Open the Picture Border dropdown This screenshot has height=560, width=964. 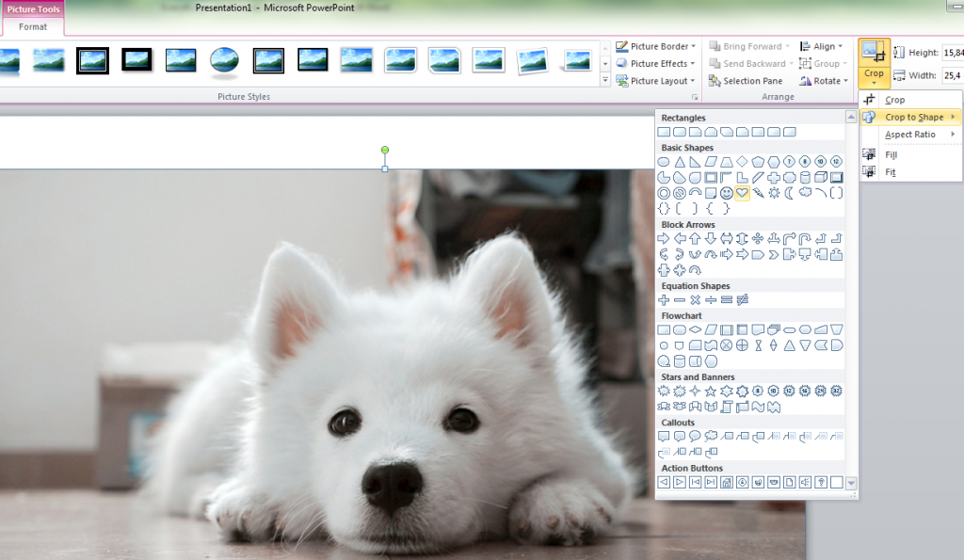pyautogui.click(x=656, y=46)
